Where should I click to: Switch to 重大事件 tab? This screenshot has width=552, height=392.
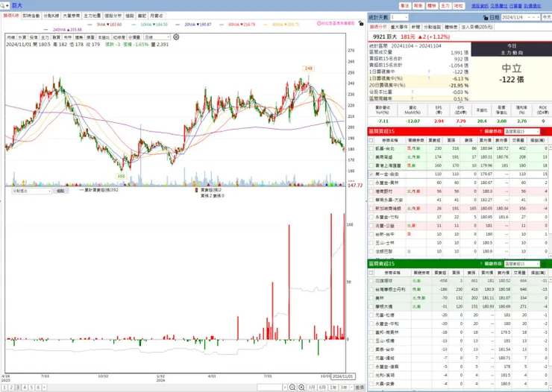click(399, 27)
